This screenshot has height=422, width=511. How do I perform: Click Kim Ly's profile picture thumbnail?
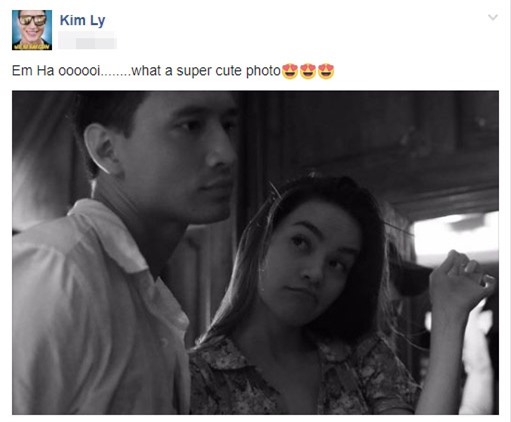[x=32, y=30]
